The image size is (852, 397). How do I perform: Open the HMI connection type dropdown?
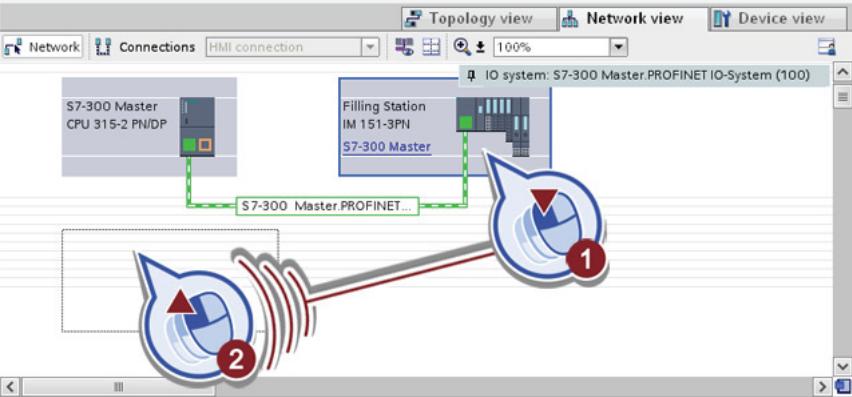tap(370, 47)
